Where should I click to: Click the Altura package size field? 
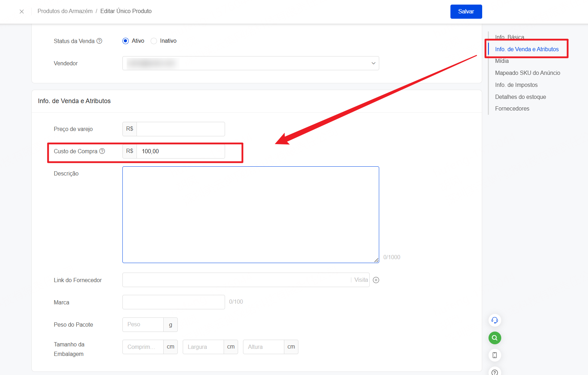(263, 347)
